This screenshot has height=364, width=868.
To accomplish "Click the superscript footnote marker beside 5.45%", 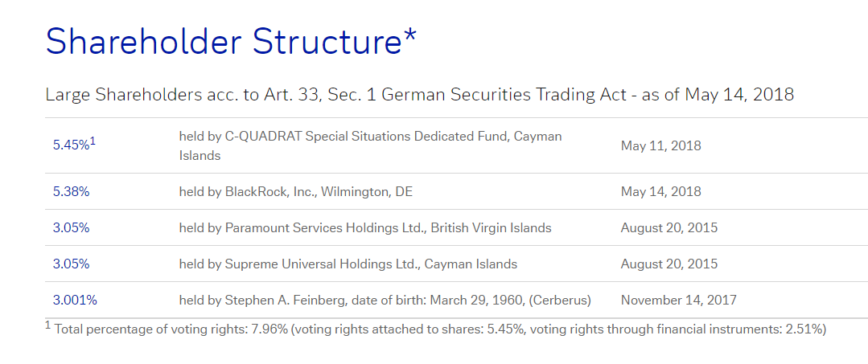I will (x=93, y=141).
